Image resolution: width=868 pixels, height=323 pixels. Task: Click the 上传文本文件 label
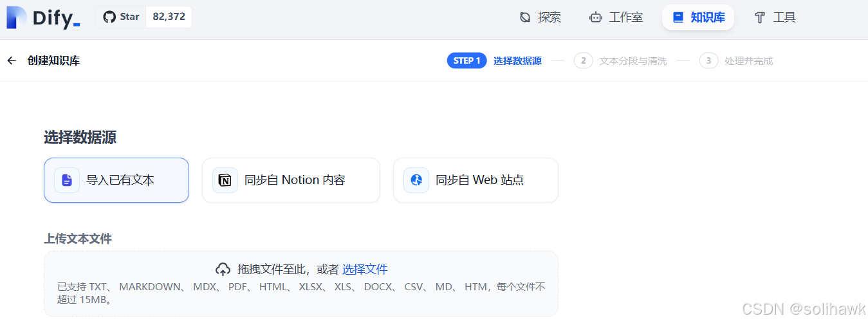click(78, 239)
